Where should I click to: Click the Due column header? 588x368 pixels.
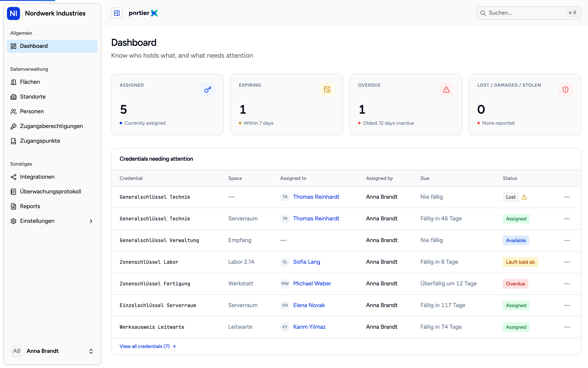(x=425, y=178)
